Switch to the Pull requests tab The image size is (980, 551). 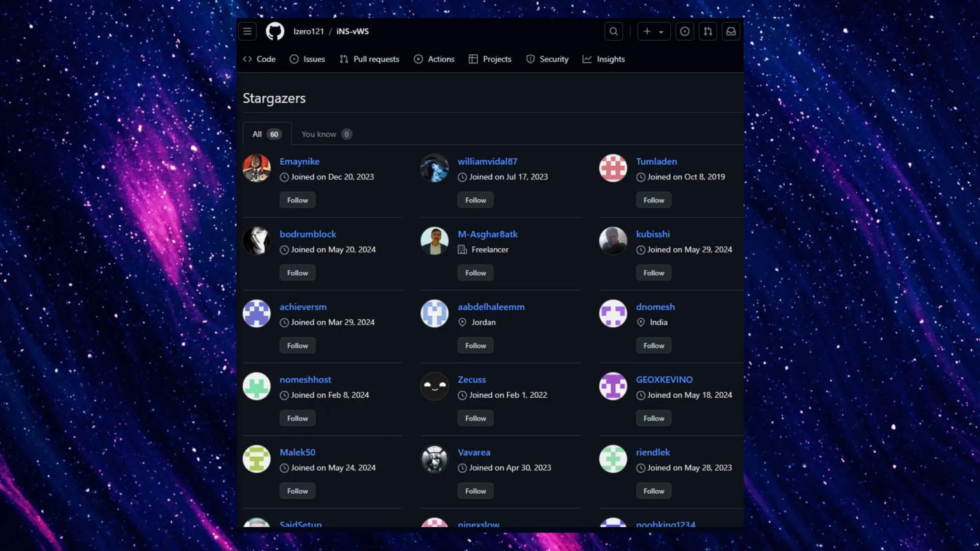tap(369, 59)
